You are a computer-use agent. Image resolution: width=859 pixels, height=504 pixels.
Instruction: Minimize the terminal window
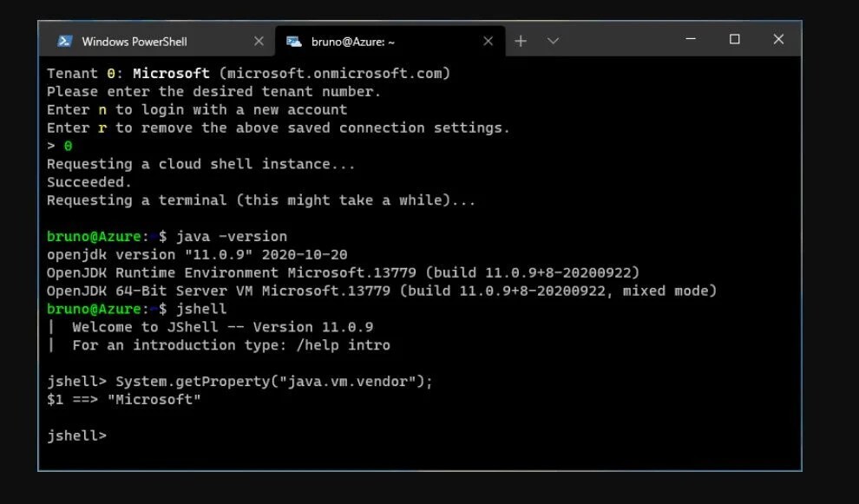coord(690,40)
